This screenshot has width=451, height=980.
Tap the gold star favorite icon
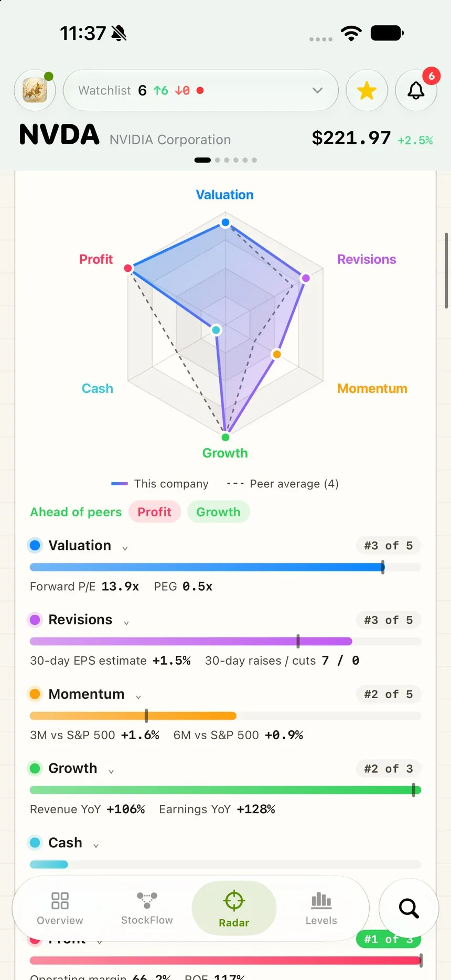(x=367, y=90)
